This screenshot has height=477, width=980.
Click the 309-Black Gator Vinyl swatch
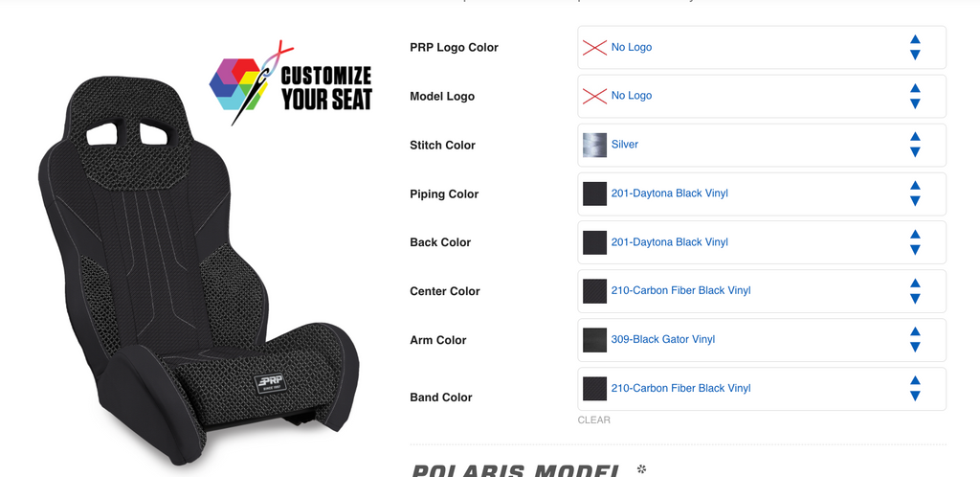click(594, 339)
